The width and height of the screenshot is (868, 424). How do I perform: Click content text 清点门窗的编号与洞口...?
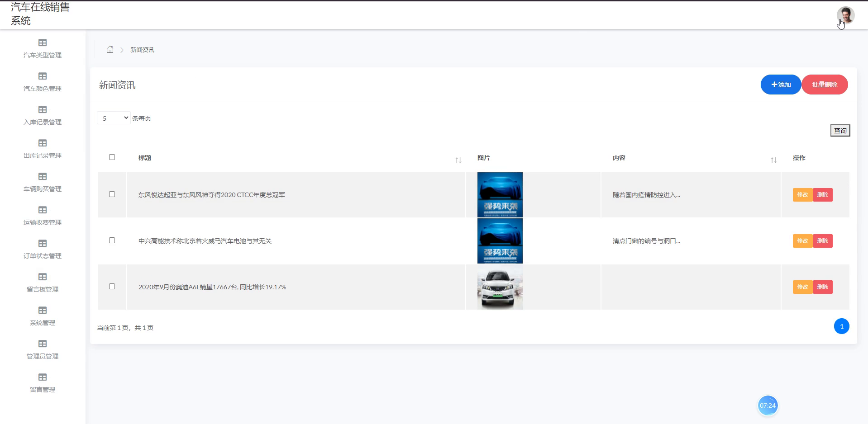[646, 241]
